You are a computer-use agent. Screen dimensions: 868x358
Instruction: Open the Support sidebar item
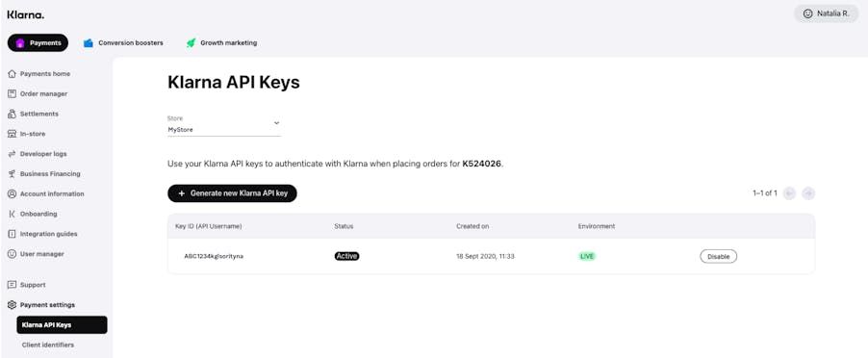(27, 285)
